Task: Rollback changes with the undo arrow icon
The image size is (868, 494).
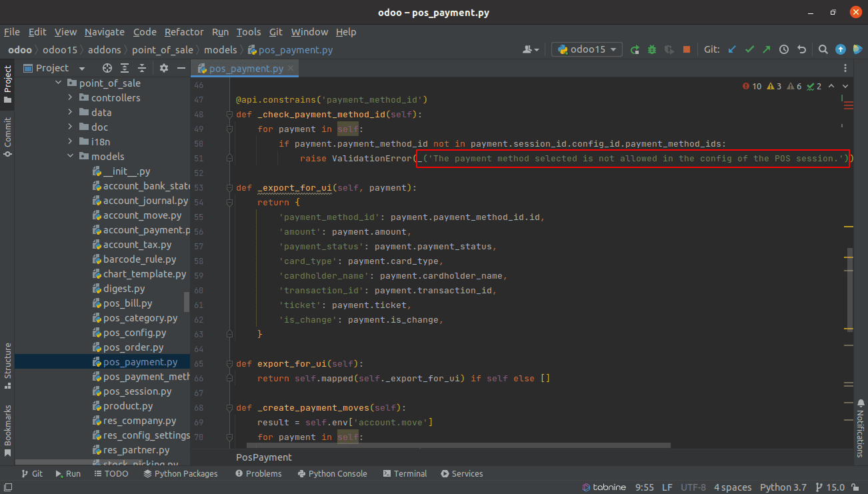Action: click(801, 49)
